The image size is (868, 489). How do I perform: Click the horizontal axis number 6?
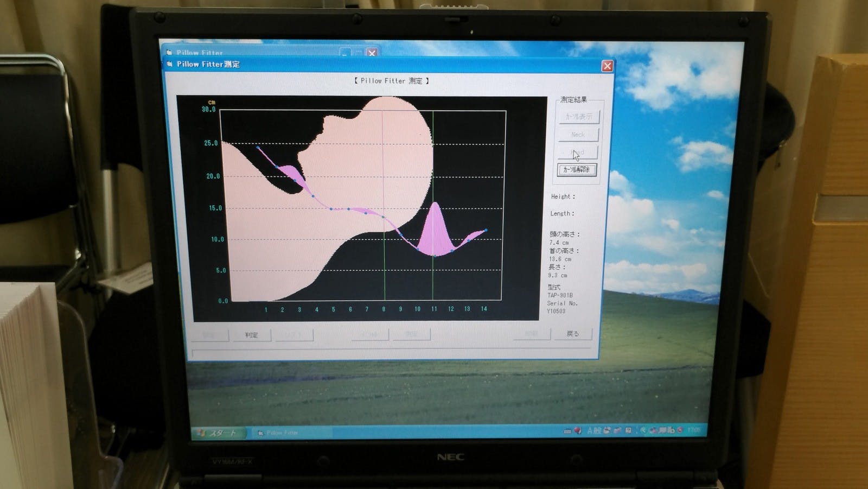point(350,309)
